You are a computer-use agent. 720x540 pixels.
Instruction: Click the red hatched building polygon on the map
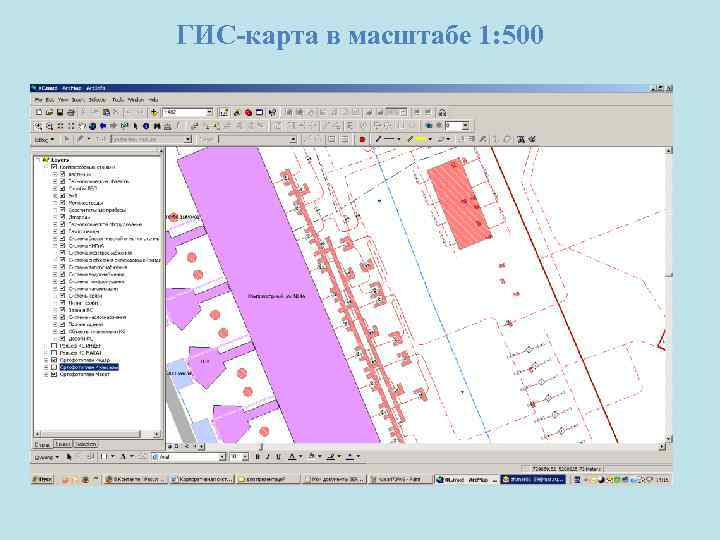(x=460, y=204)
